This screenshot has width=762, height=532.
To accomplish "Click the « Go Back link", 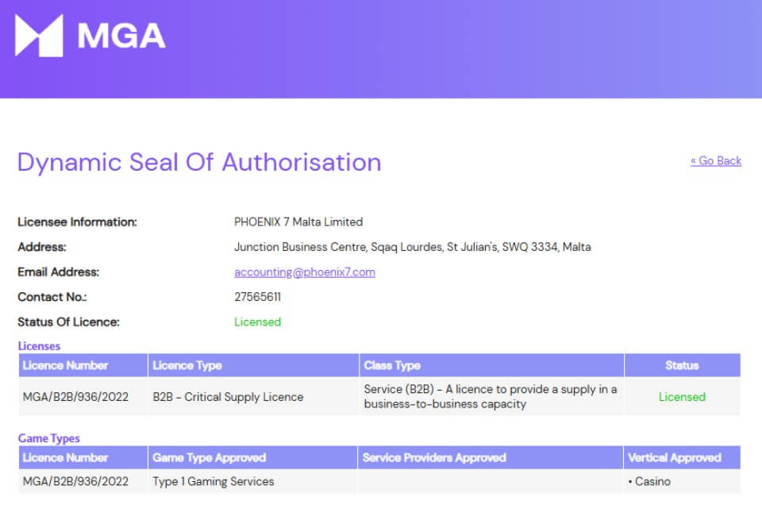I will click(715, 160).
